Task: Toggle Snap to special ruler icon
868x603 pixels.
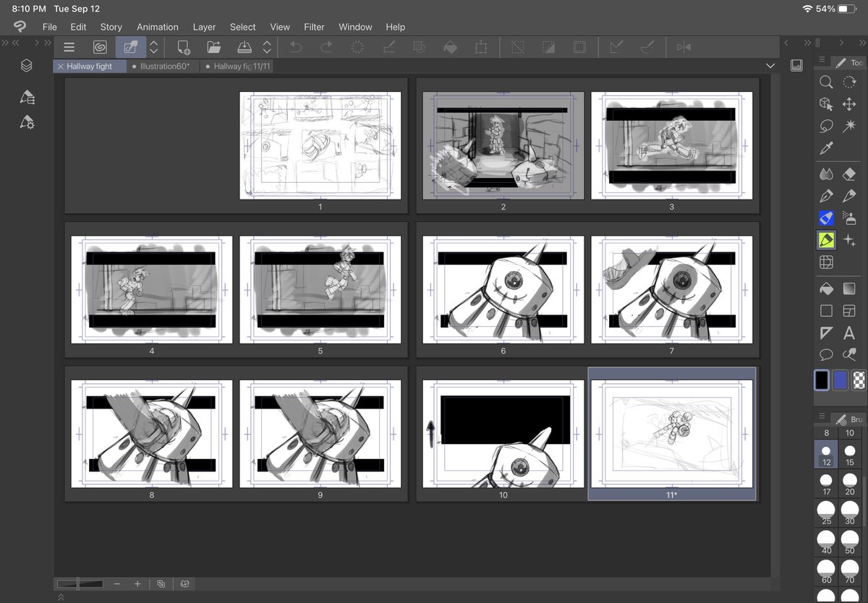Action: tap(647, 47)
